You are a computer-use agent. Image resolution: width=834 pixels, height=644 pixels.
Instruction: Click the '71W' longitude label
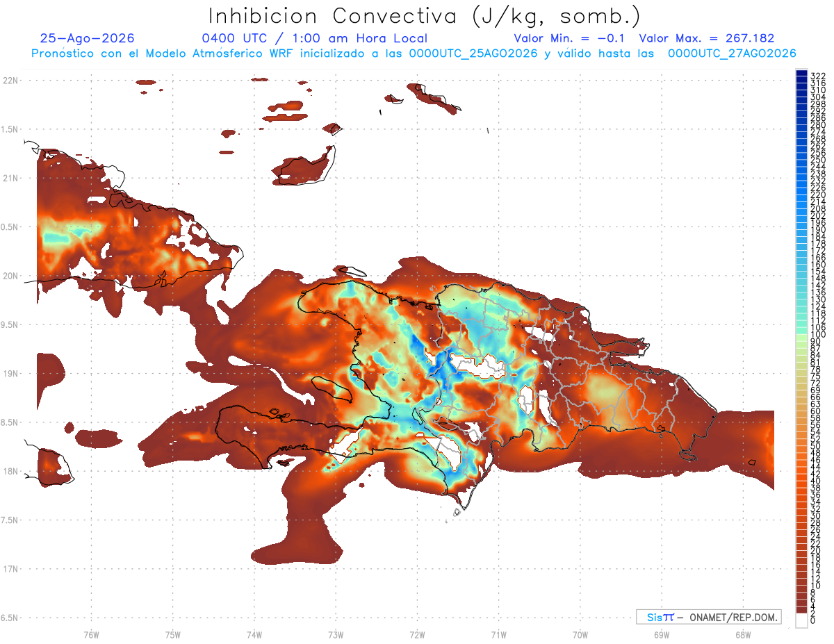tap(498, 634)
